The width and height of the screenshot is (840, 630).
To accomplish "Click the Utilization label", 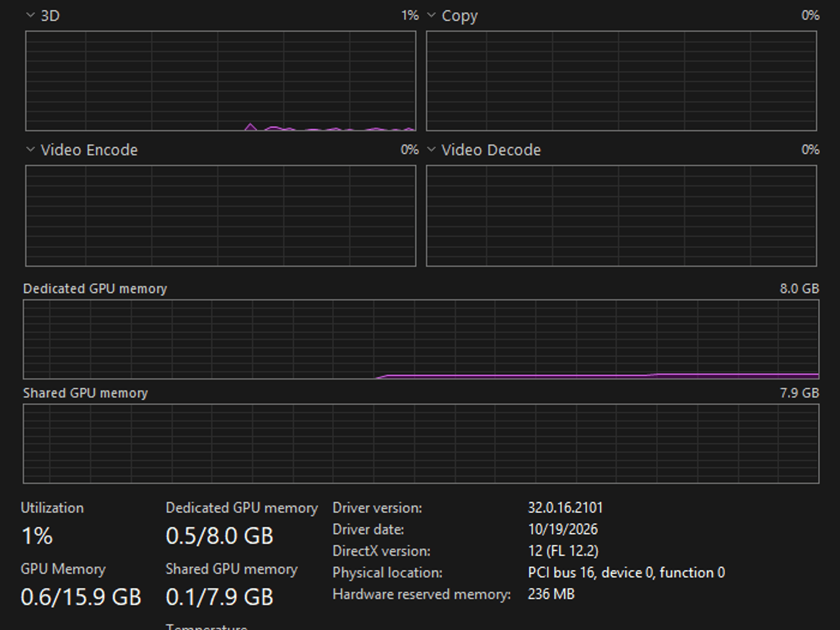I will pyautogui.click(x=52, y=508).
